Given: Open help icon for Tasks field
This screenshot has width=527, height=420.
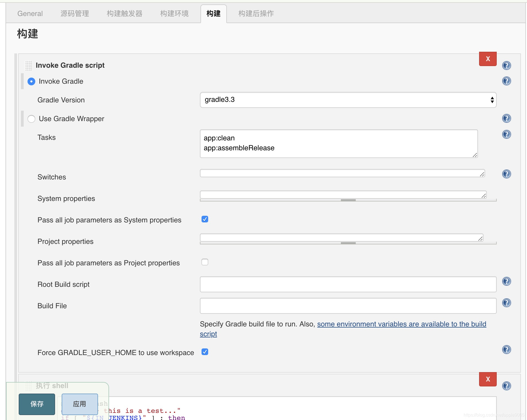Looking at the screenshot, I should pyautogui.click(x=506, y=134).
